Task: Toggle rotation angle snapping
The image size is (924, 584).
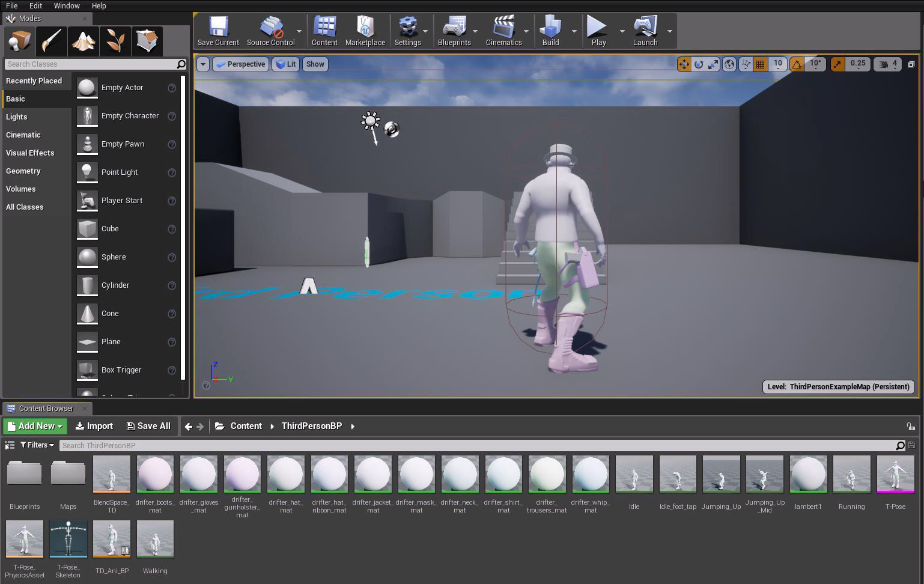Action: 797,64
